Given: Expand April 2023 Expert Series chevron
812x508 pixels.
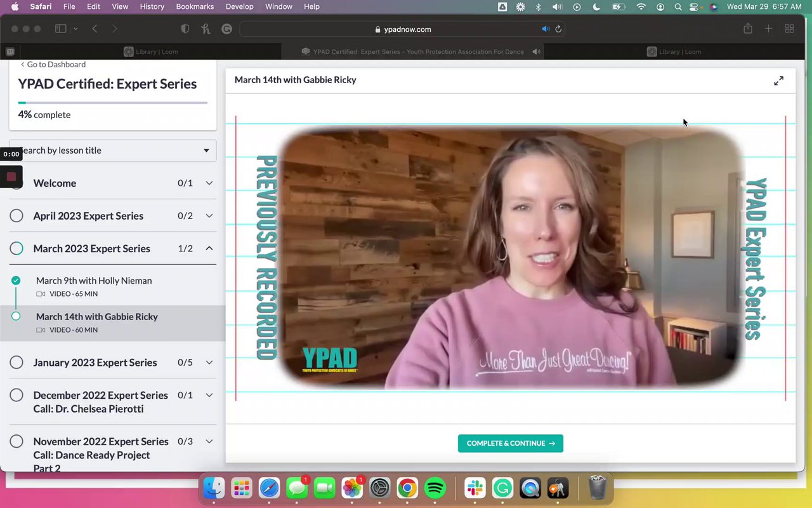Looking at the screenshot, I should click(x=209, y=216).
